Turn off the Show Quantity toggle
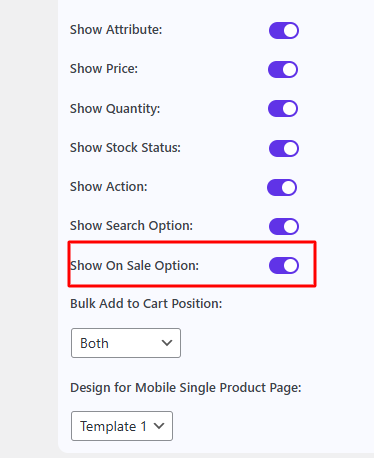 (x=283, y=108)
